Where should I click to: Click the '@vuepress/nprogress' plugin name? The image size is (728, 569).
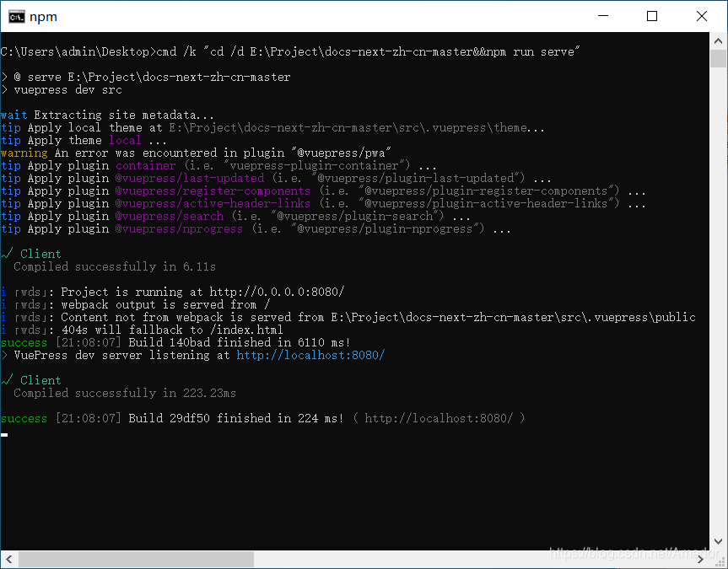pyautogui.click(x=179, y=228)
